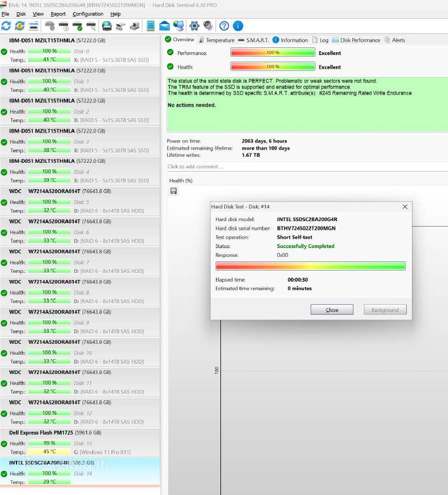
Task: Click the globe over disk toolbar icon
Action: (107, 26)
